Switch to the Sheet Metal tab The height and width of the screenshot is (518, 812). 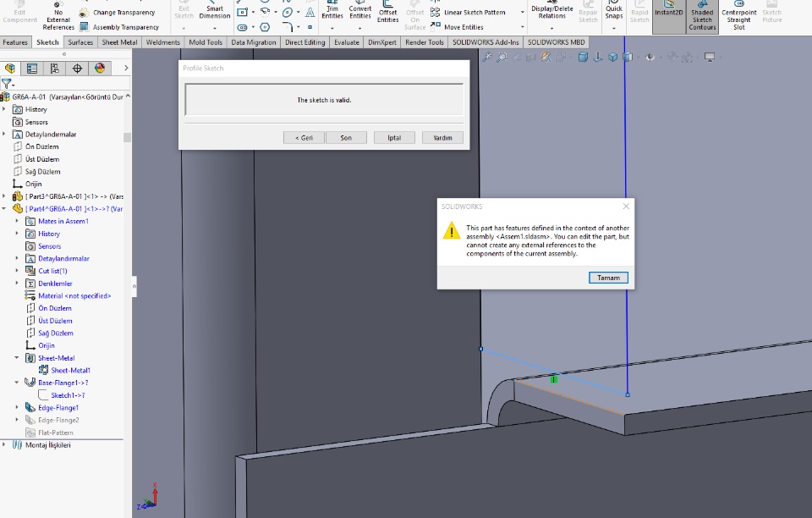119,42
